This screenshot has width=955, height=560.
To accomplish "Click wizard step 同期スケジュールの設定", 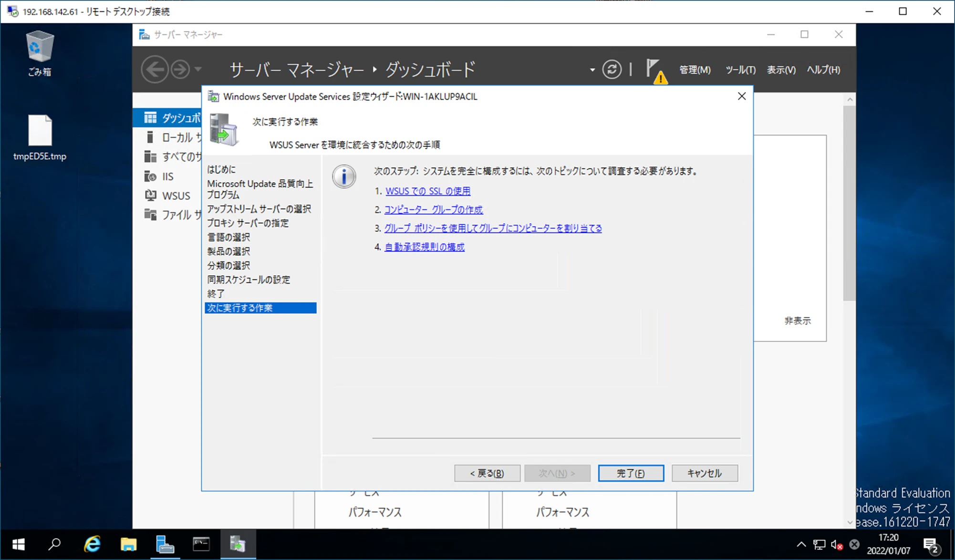I will click(x=249, y=280).
